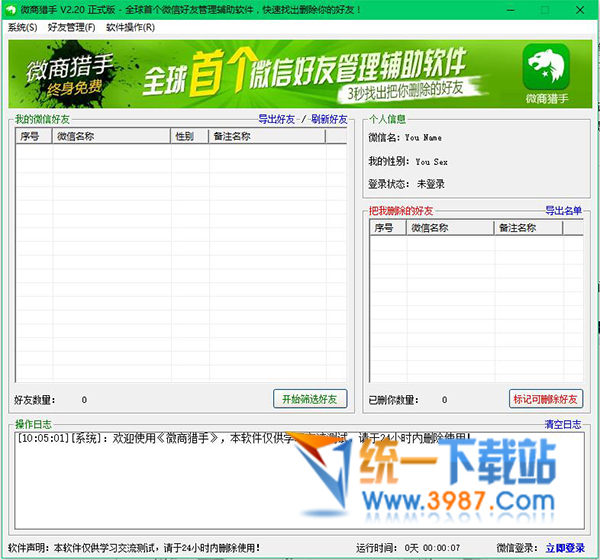Sort friends list by 微信名称 column header
This screenshot has width=600, height=560.
111,136
